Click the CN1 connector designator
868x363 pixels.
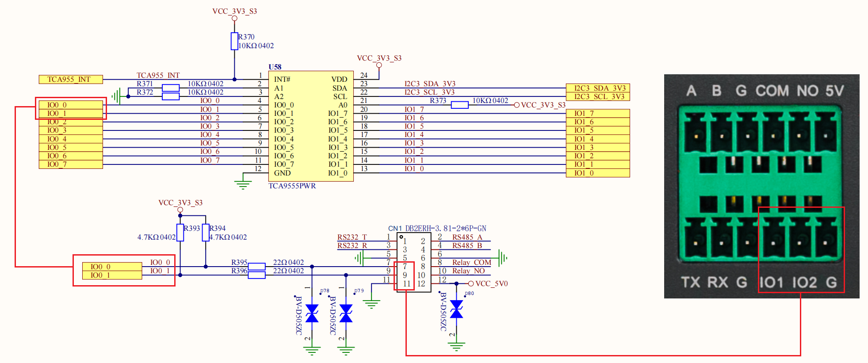[395, 228]
